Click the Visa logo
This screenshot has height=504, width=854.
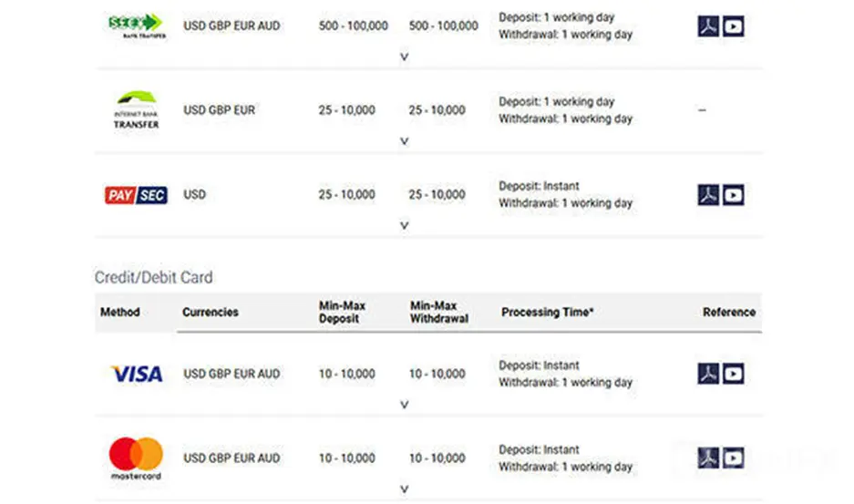point(137,374)
